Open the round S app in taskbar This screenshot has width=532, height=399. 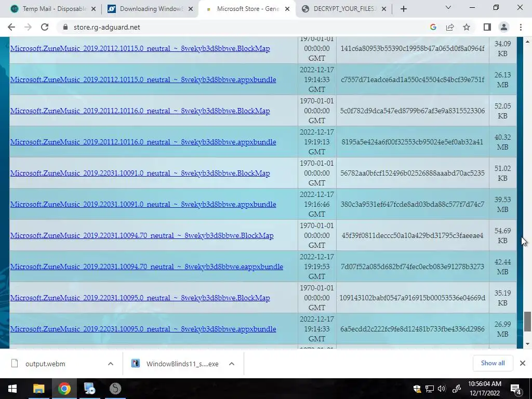pos(115,389)
